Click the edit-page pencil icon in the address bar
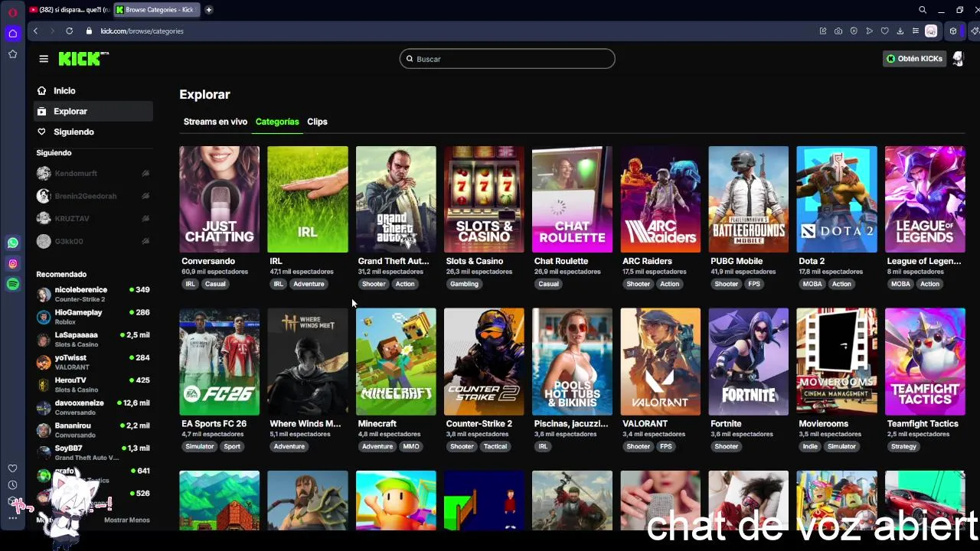 (x=823, y=31)
